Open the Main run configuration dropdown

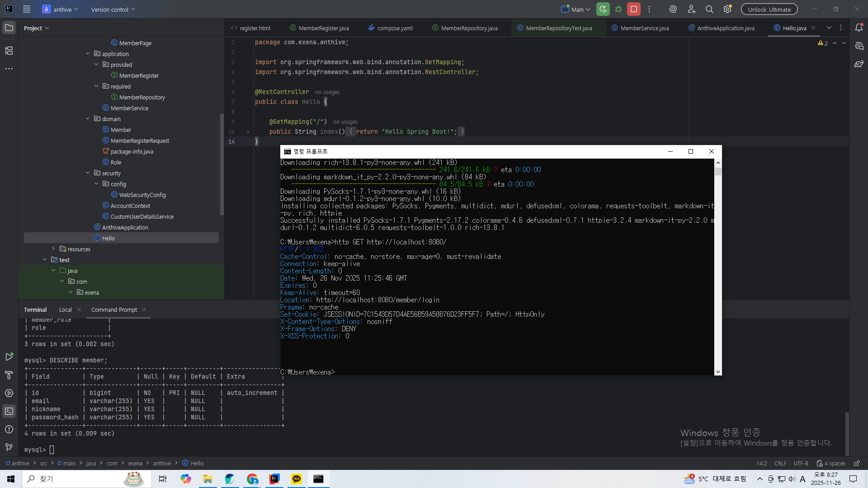click(x=576, y=9)
